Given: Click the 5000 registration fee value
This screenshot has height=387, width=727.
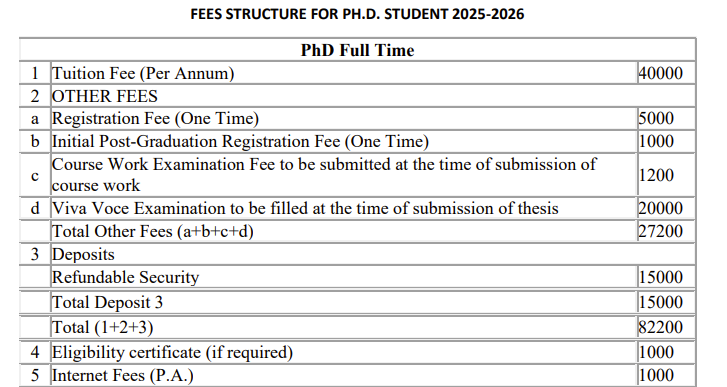Looking at the screenshot, I should 656,118.
